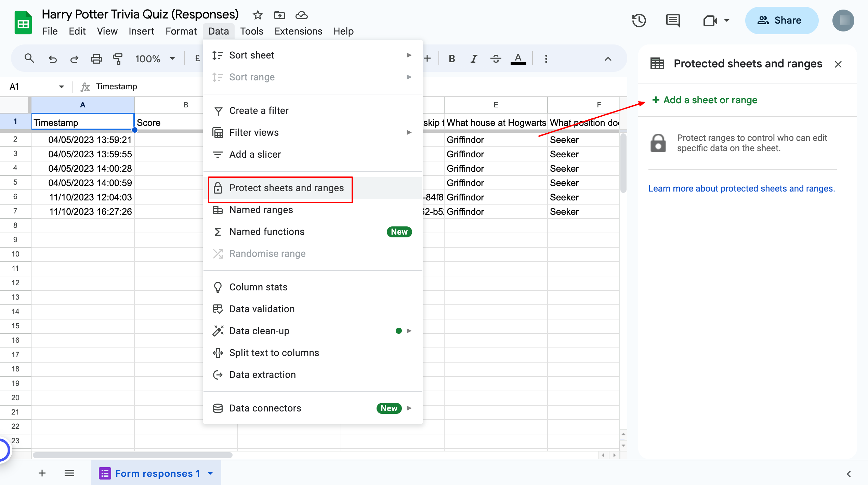Apply bold formatting
868x485 pixels.
tap(452, 58)
